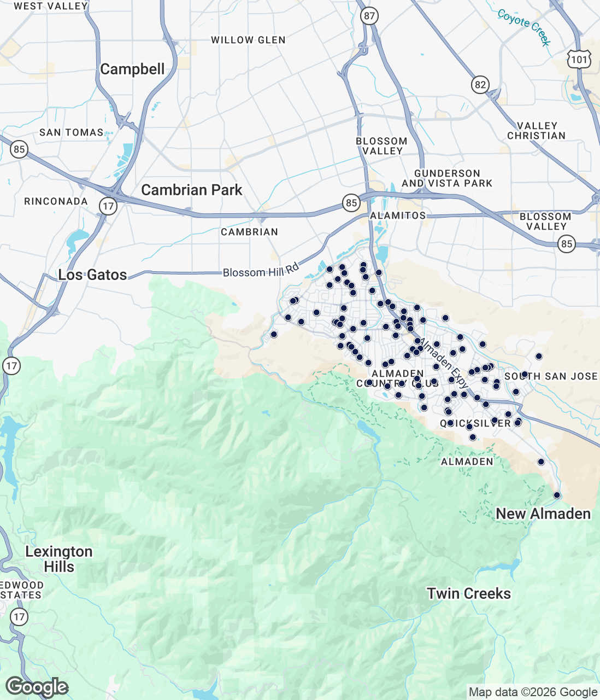
Task: Select the Route 17 shield near Cambrian Park
Action: pos(108,206)
